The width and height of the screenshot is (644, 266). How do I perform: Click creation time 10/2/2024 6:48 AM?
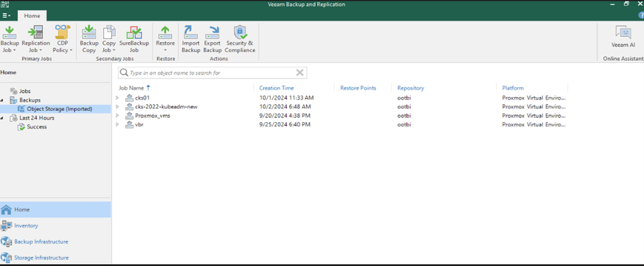coord(285,107)
